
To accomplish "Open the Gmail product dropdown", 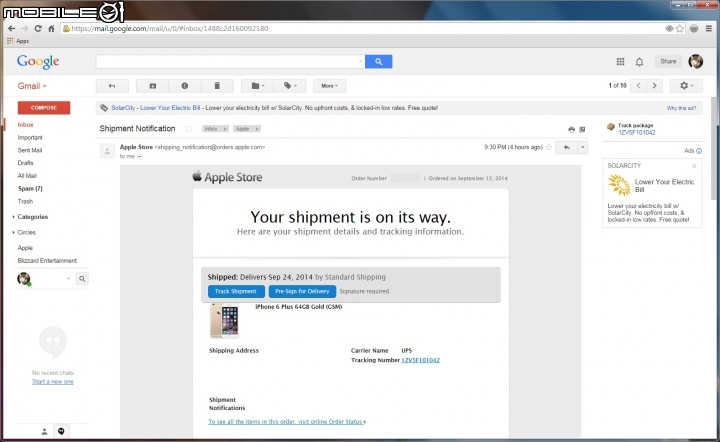I will [x=32, y=86].
